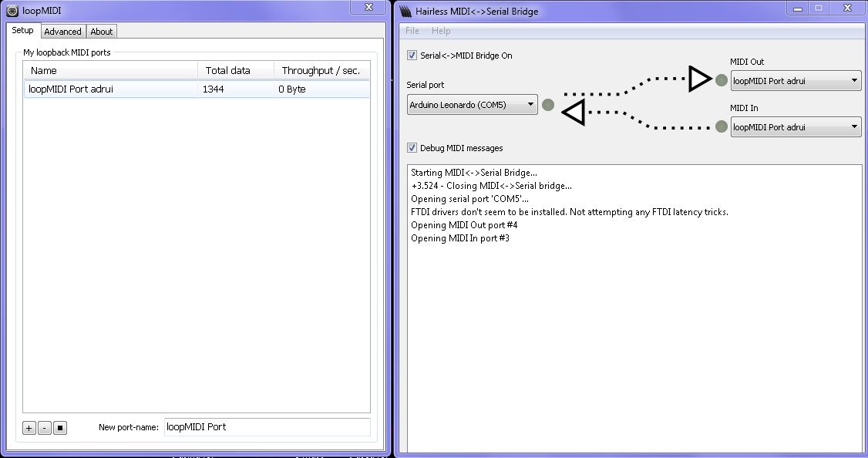Toggle Serial<->MIDI Bridge On checkbox
This screenshot has height=458, width=868.
click(412, 55)
